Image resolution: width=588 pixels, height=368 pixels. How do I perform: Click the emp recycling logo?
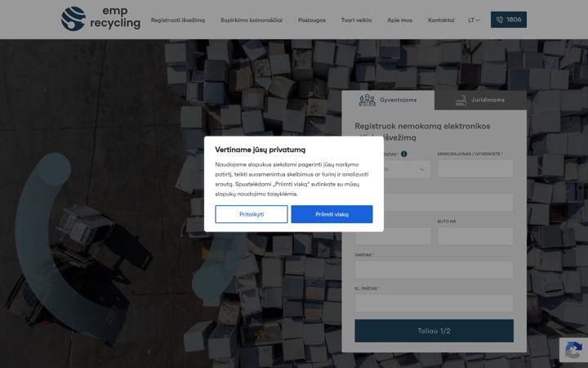[x=100, y=18]
